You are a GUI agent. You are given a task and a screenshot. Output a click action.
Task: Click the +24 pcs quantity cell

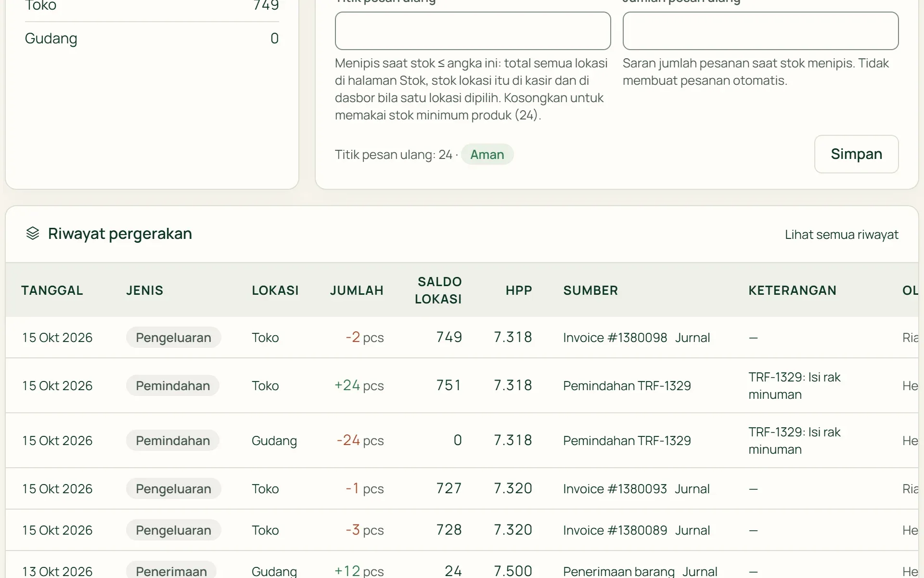[359, 386]
